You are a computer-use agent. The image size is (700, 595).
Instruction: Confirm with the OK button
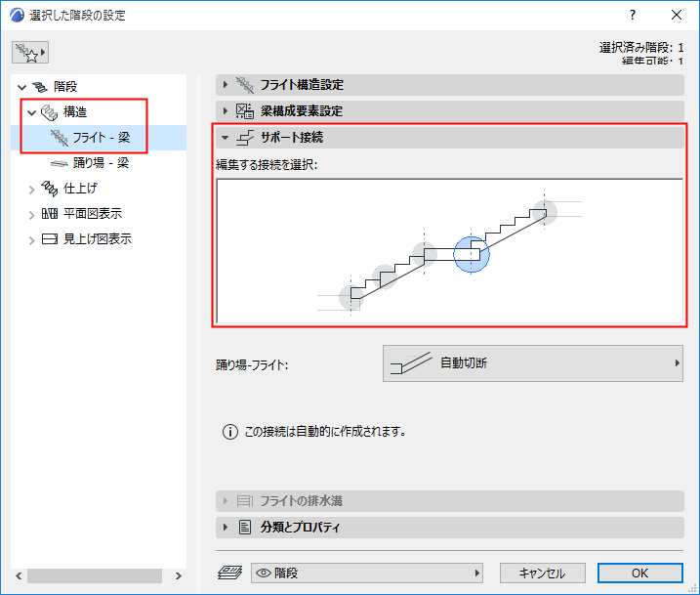tap(639, 574)
